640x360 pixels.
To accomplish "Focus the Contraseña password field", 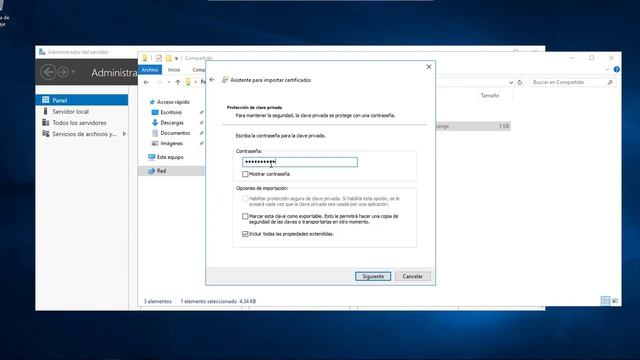I will 300,162.
